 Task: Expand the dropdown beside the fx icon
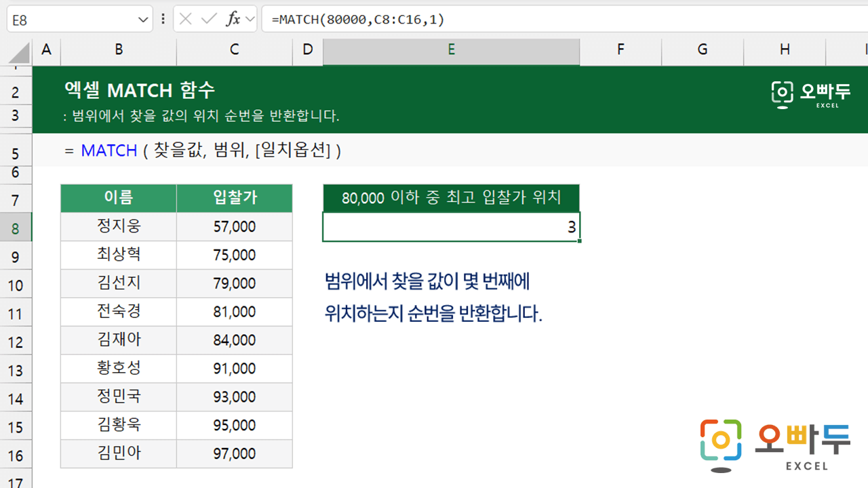pos(250,20)
